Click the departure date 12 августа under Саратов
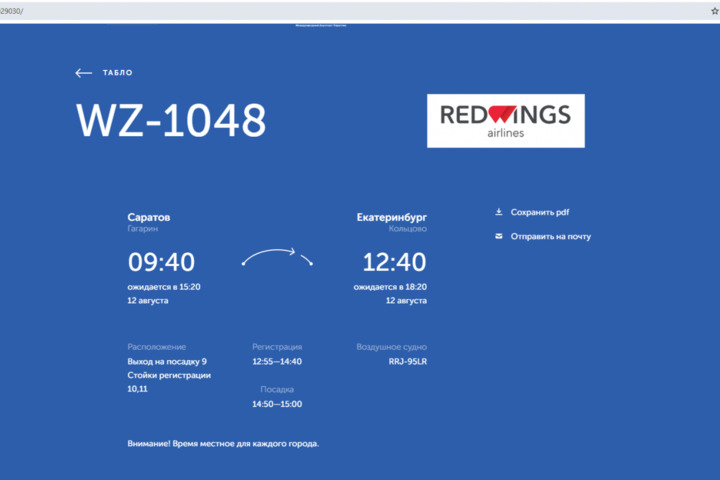The width and height of the screenshot is (720, 480). point(148,300)
